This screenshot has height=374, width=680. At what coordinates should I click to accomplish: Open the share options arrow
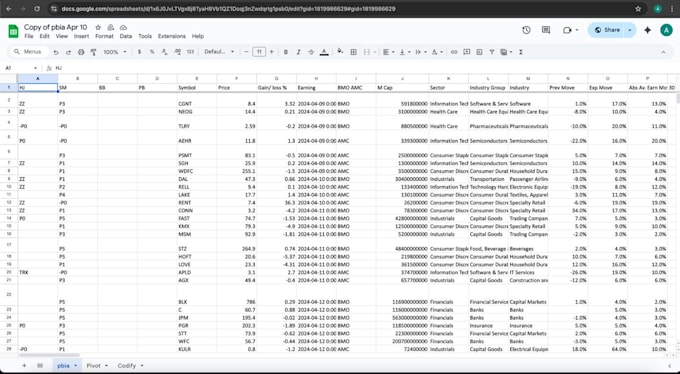point(630,30)
